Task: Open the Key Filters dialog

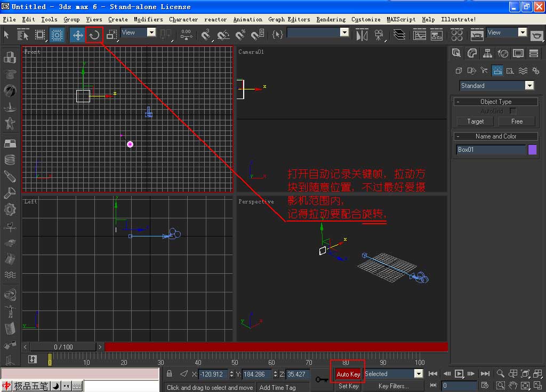Action: coord(394,386)
